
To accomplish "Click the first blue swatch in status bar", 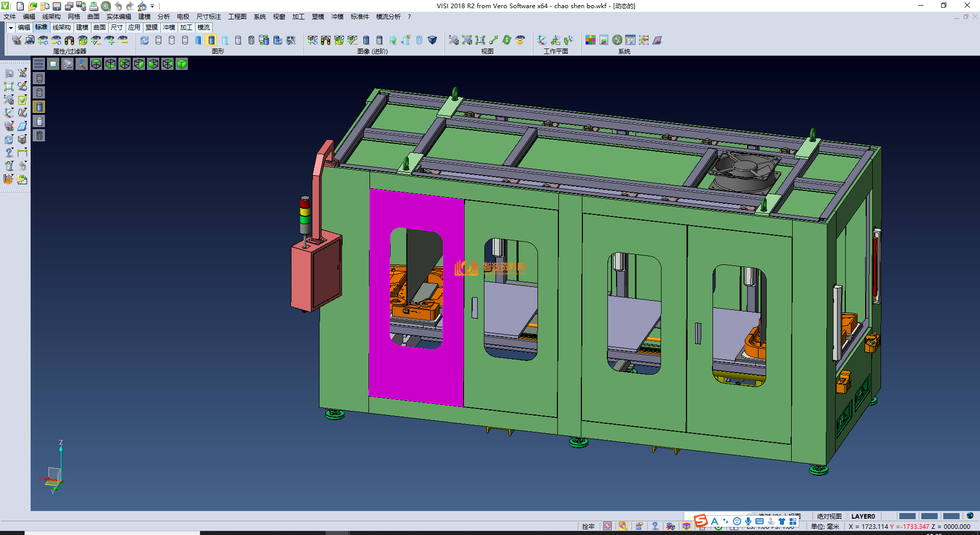I will point(907,516).
